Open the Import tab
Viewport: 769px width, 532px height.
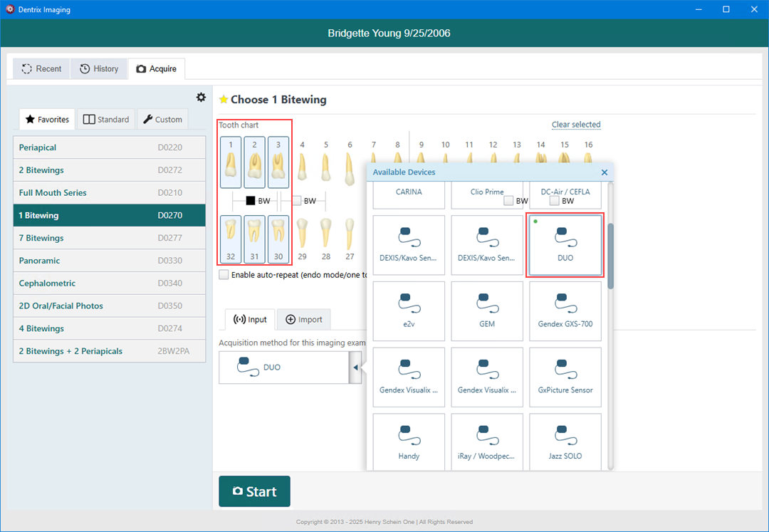coord(304,320)
